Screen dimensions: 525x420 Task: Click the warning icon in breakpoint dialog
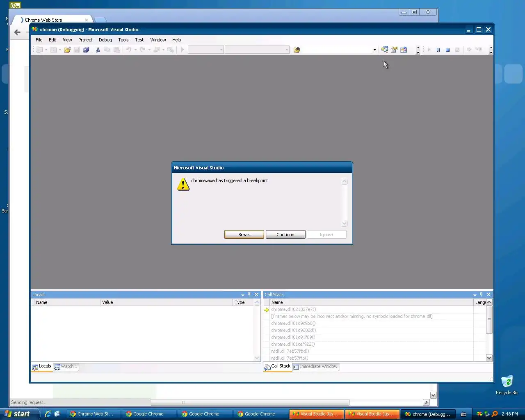click(x=183, y=184)
